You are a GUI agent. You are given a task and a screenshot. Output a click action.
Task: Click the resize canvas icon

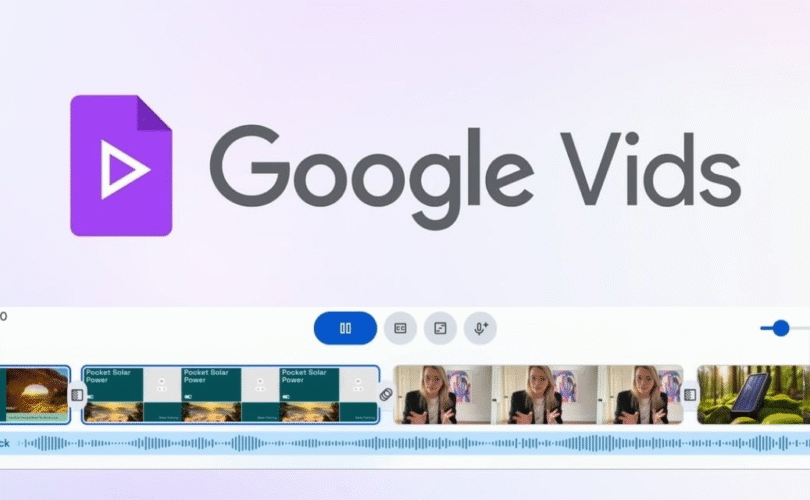point(440,328)
